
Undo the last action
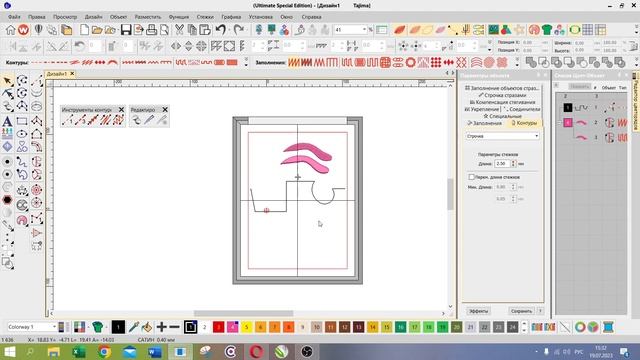[x=220, y=30]
